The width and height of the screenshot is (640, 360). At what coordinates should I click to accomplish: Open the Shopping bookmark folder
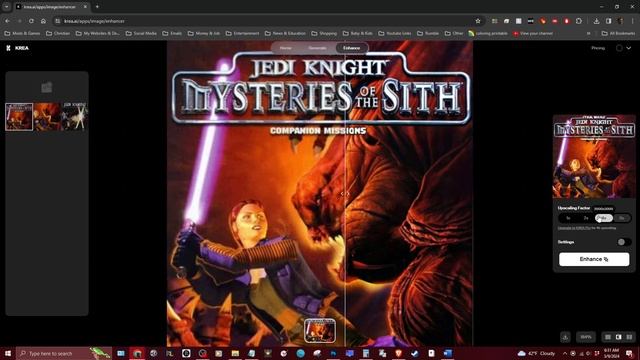[324, 33]
